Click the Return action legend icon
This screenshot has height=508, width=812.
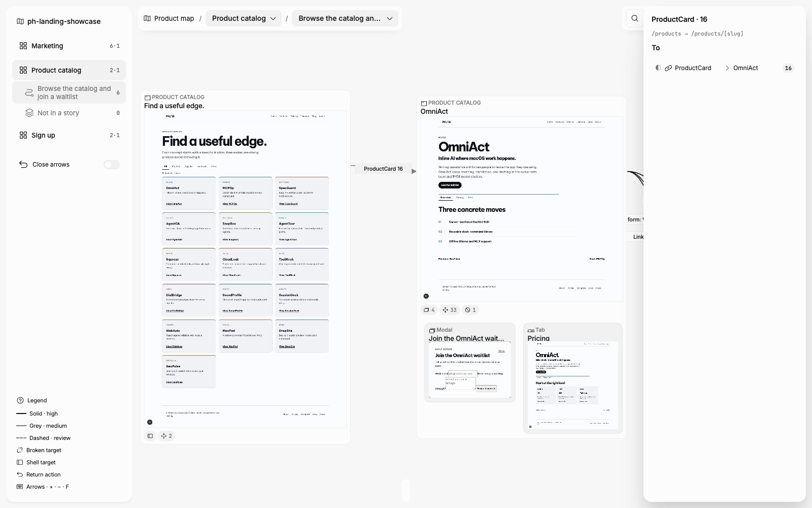pyautogui.click(x=20, y=474)
